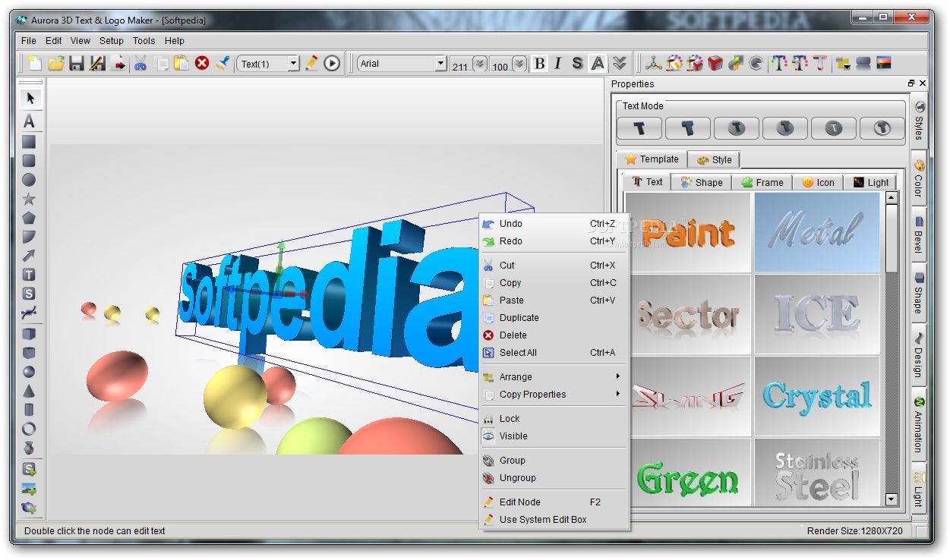Select the arrow shape tool

[x=29, y=256]
